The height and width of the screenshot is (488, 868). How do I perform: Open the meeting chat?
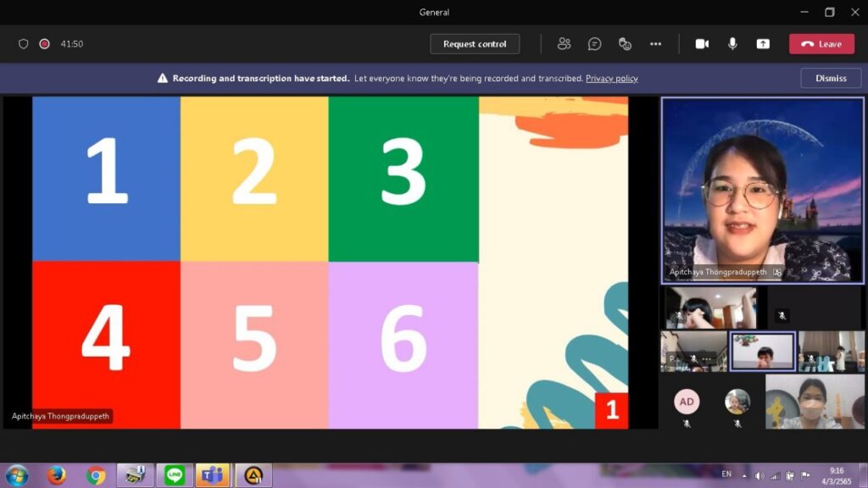(595, 44)
